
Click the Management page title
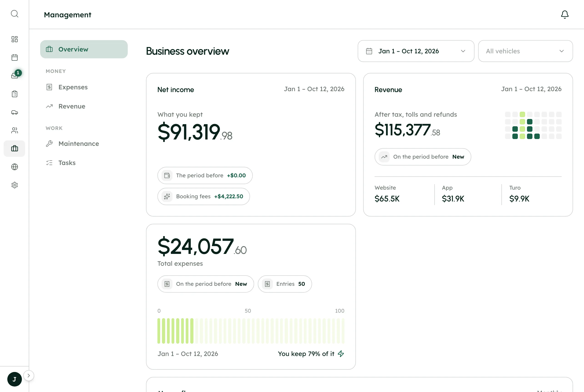(68, 15)
